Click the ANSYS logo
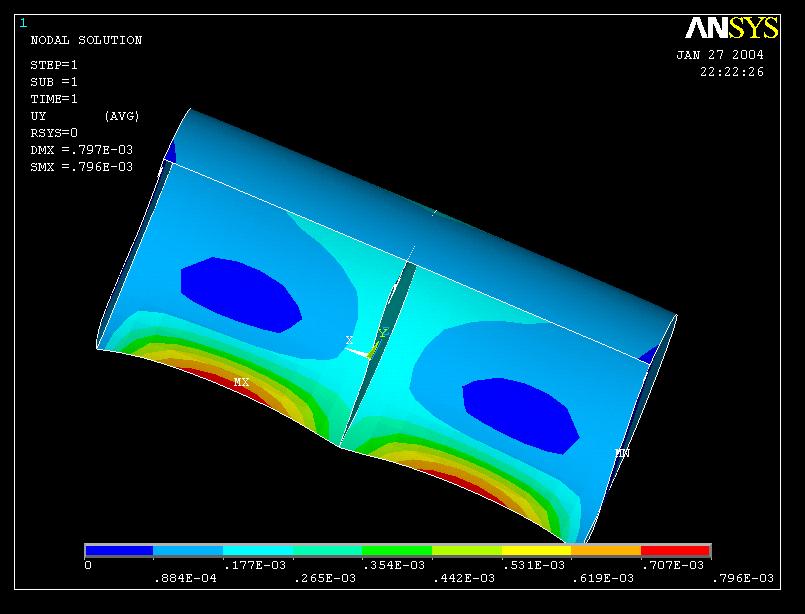 pyautogui.click(x=732, y=28)
